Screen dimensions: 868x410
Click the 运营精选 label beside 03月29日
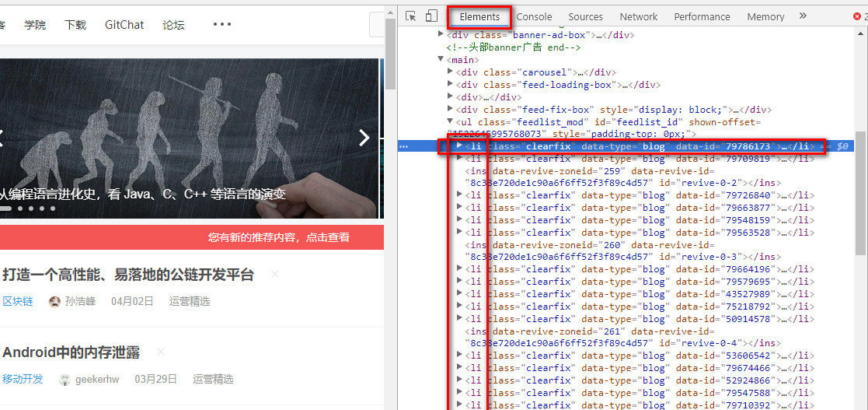[213, 380]
